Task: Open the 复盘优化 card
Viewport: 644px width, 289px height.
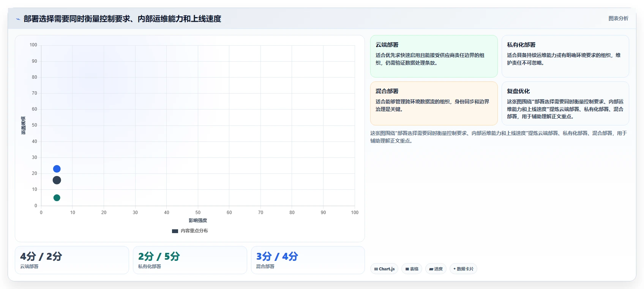Action: pyautogui.click(x=565, y=103)
